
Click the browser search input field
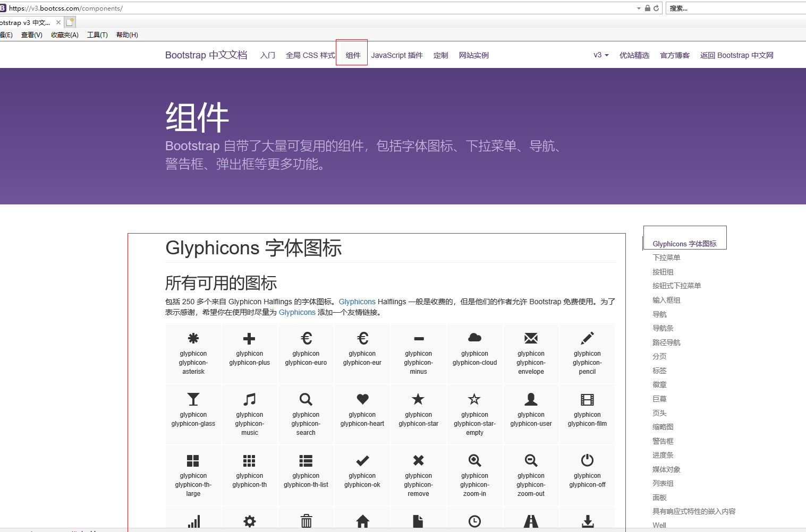pos(736,8)
